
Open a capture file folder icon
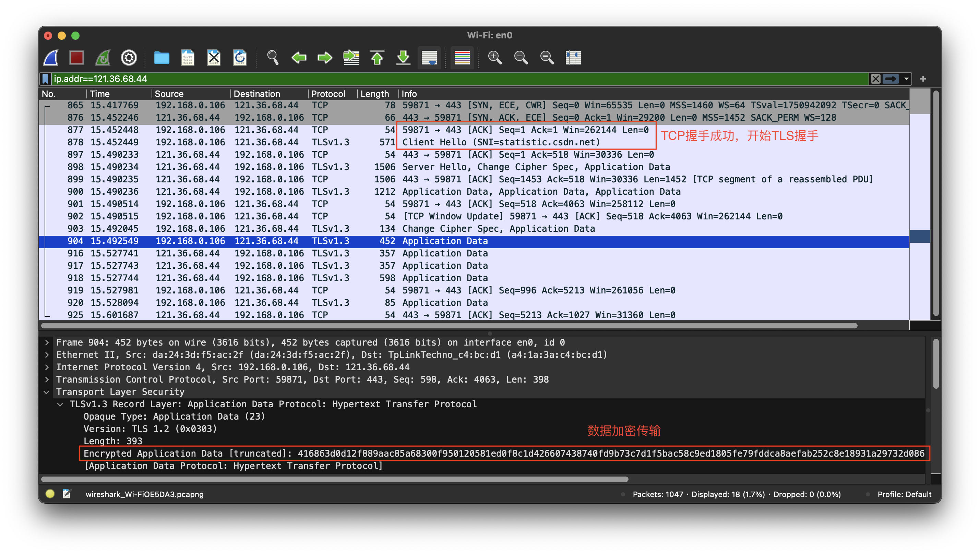click(162, 58)
